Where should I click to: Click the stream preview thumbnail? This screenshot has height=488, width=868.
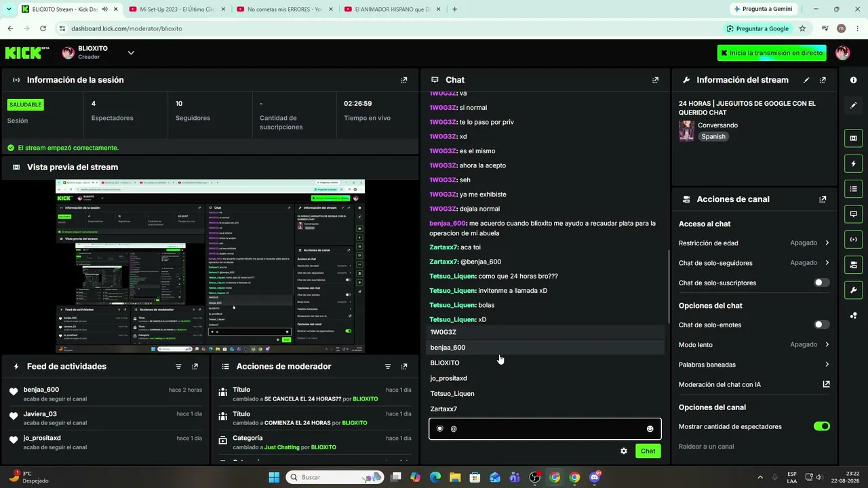tap(210, 266)
